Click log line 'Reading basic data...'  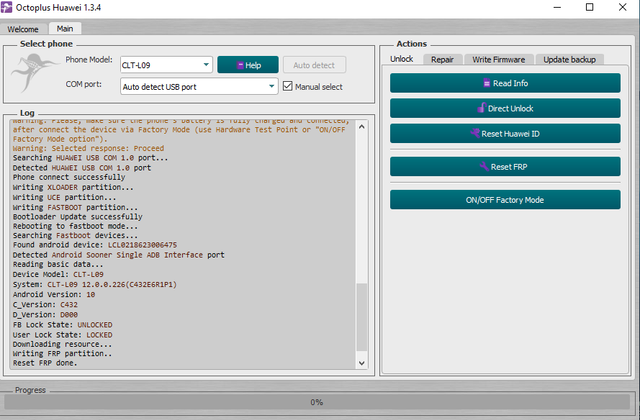pos(58,264)
